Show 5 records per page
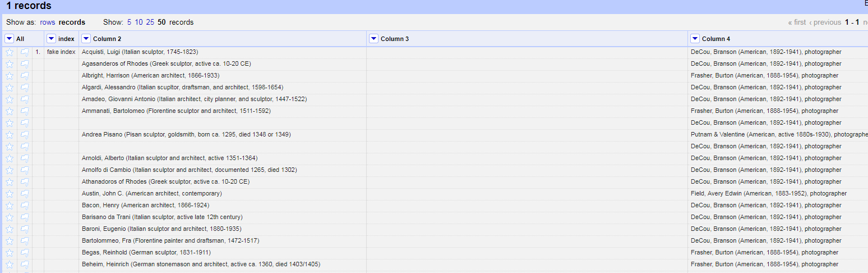Viewport: 868px width, 273px height. 129,22
